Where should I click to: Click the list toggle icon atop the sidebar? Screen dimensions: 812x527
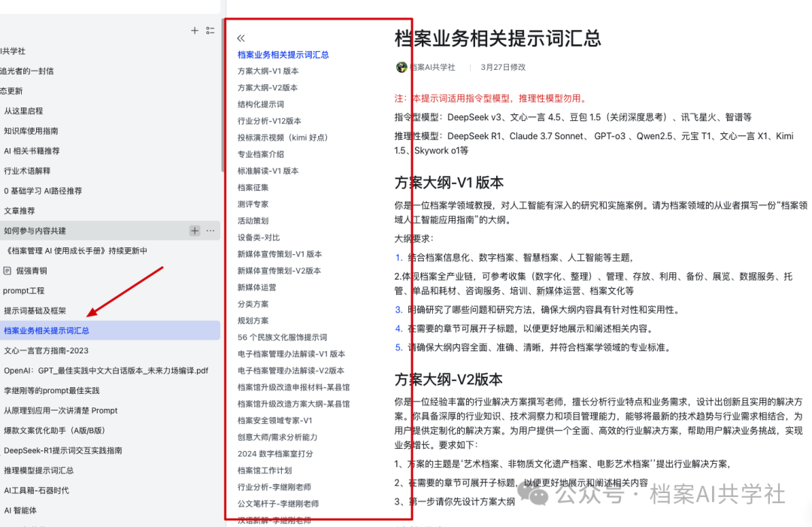tap(211, 31)
